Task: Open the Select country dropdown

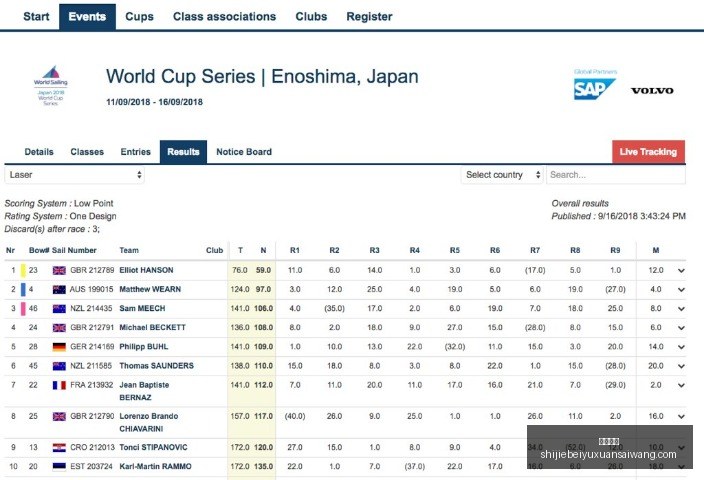Action: 502,175
